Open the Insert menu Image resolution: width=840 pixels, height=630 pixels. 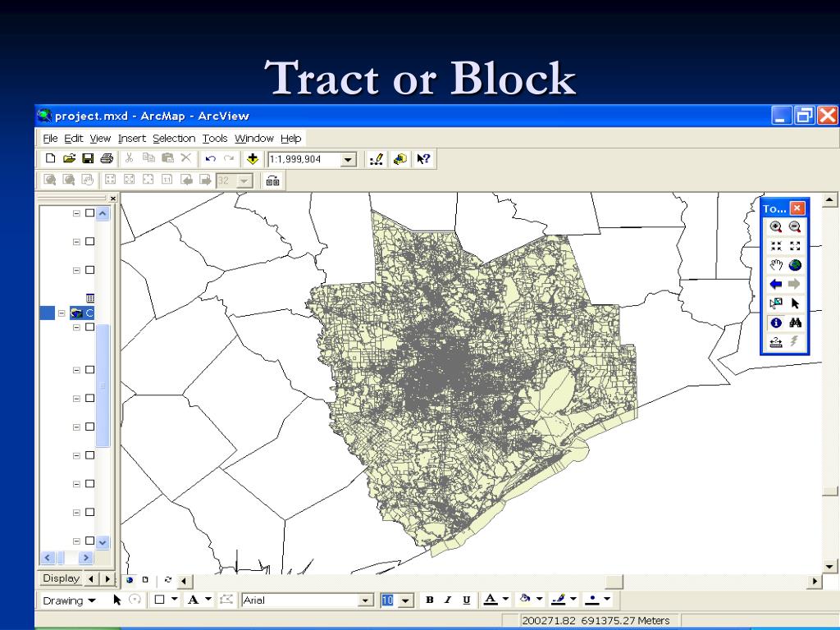click(x=132, y=138)
